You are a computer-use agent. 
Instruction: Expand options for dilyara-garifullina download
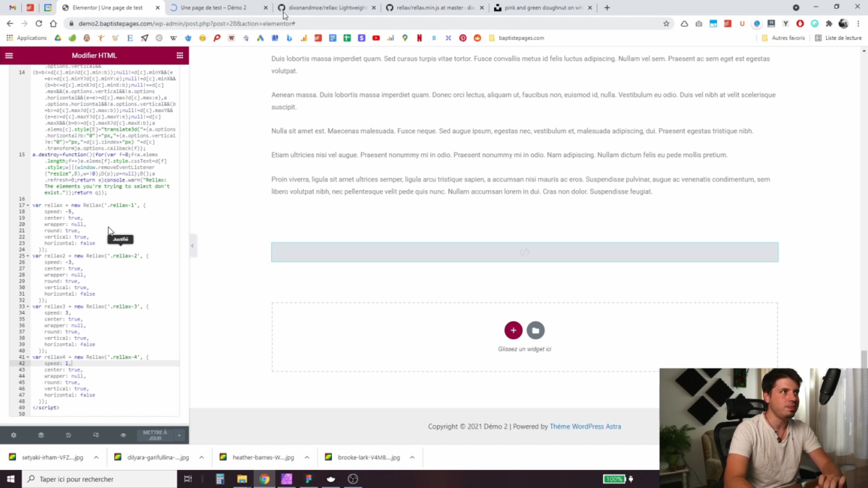(x=202, y=458)
